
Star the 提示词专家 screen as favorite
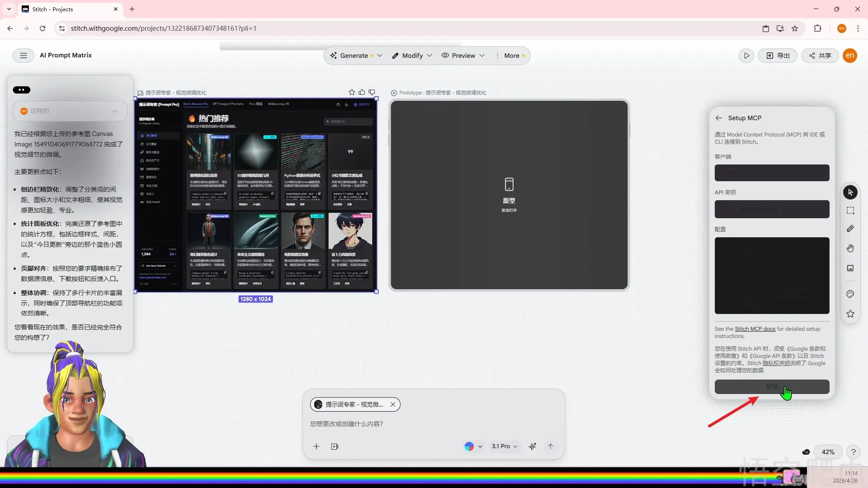tap(352, 92)
